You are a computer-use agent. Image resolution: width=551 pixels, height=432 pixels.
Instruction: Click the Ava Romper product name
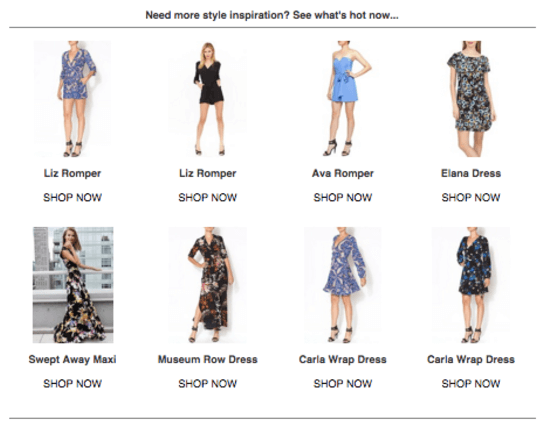coord(343,173)
